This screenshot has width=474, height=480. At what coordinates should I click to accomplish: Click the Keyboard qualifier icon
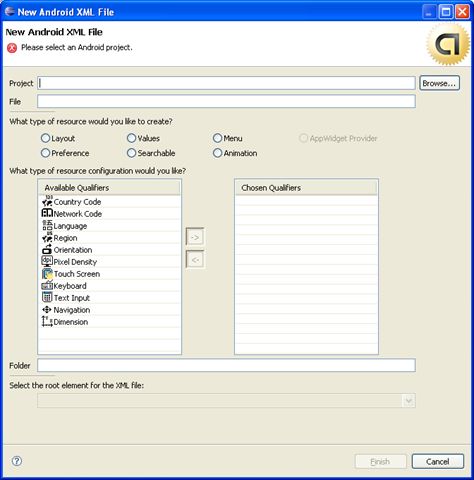tap(47, 286)
